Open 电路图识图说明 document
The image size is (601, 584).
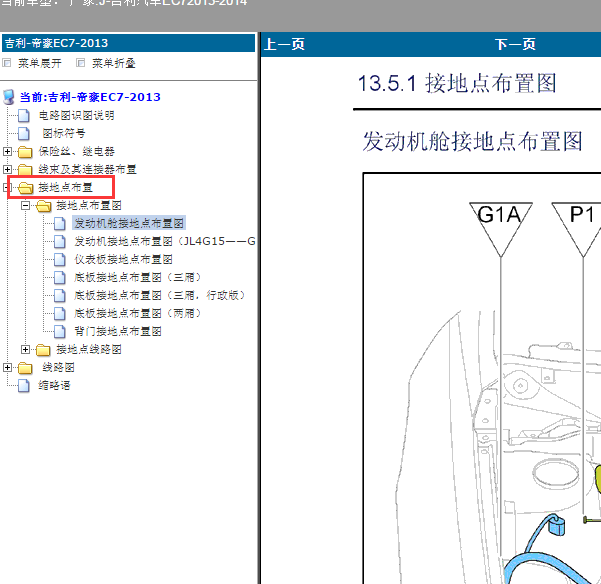76,115
